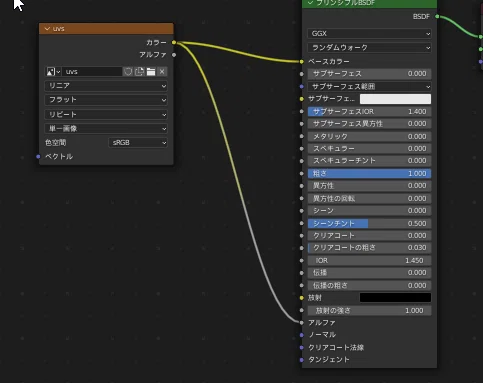Click the ノーマル input socket

302,335
